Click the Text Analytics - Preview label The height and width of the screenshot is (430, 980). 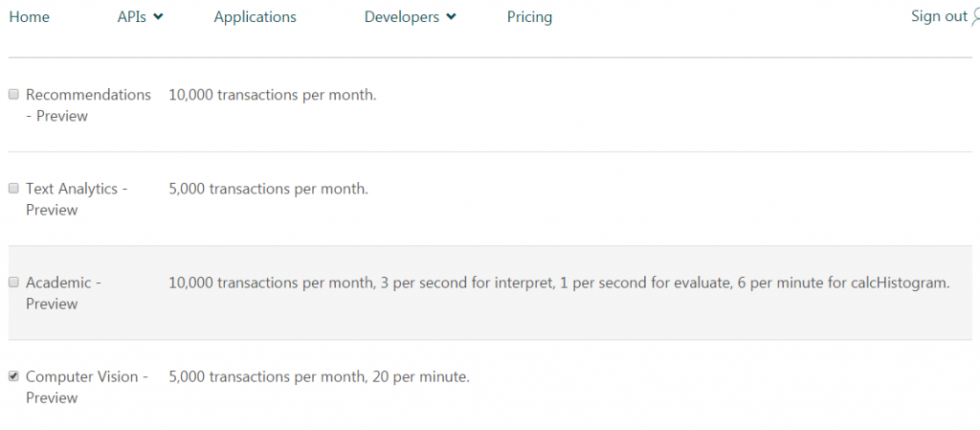point(77,199)
